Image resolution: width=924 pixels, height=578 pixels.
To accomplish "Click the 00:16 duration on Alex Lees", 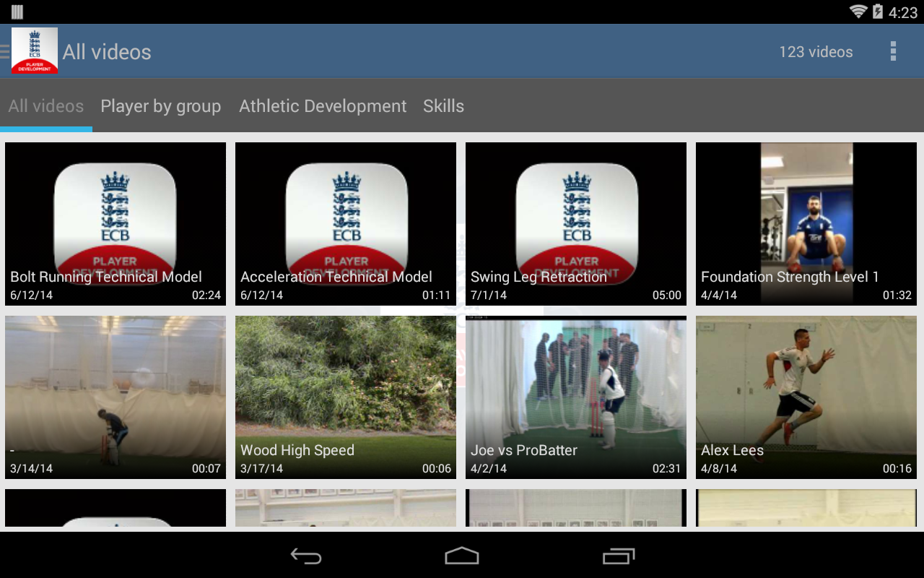I will click(897, 468).
